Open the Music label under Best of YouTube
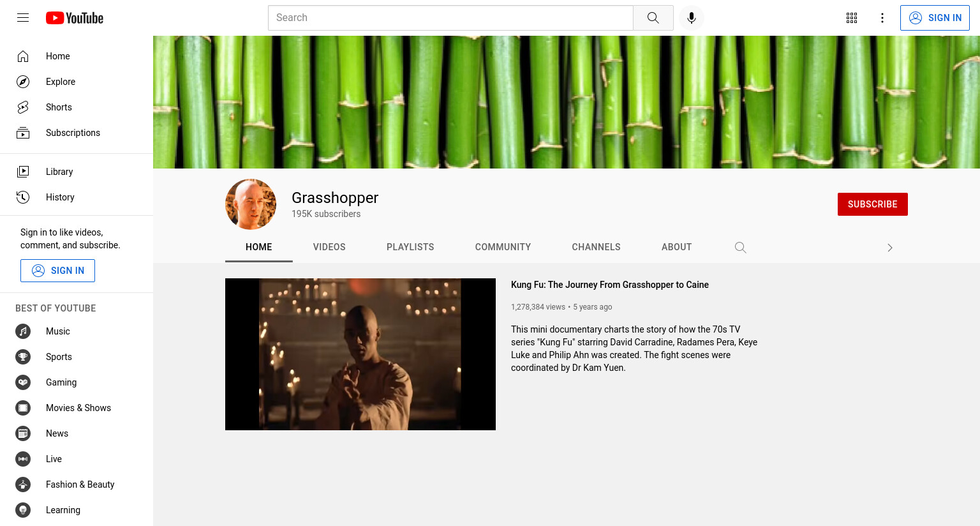Viewport: 980px width, 526px height. (x=58, y=331)
